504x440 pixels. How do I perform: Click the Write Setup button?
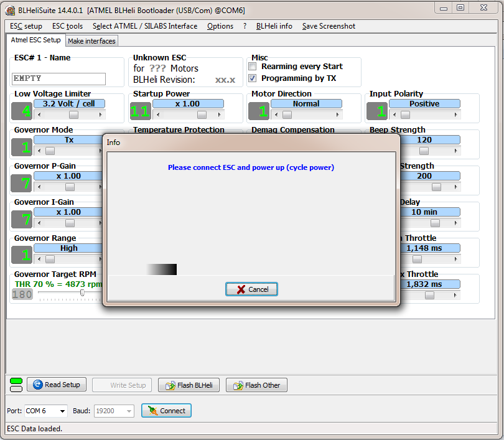[122, 385]
